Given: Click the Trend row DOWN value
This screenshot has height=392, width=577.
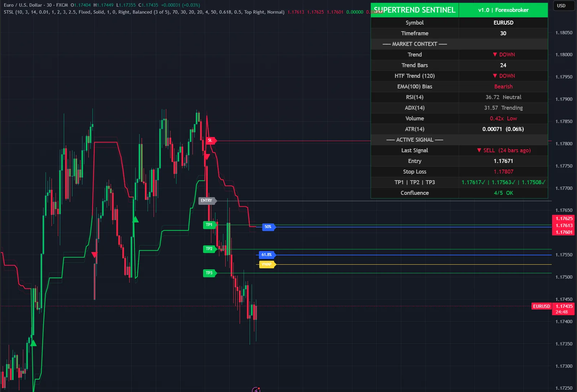Looking at the screenshot, I should click(x=503, y=55).
